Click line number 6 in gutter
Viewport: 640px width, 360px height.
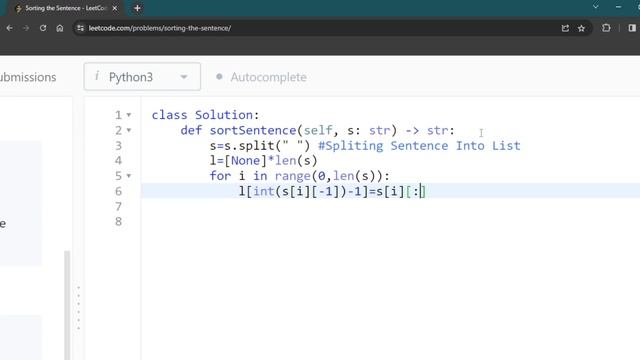pos(118,191)
